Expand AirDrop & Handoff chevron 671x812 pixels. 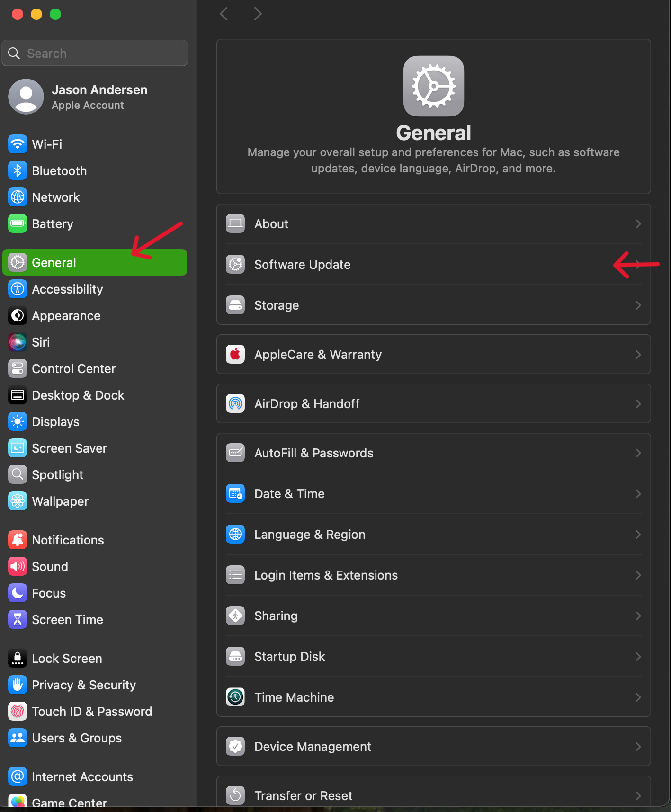point(638,404)
